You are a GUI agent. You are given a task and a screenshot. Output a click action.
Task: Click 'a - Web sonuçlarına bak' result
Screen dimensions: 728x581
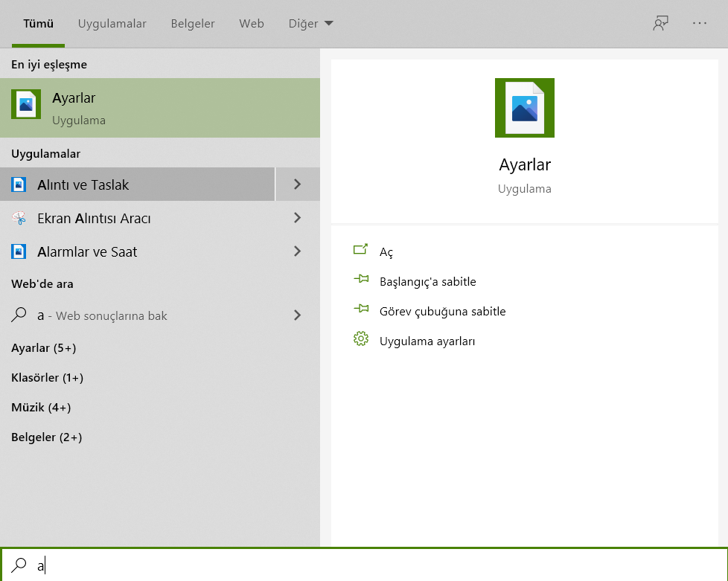point(138,315)
